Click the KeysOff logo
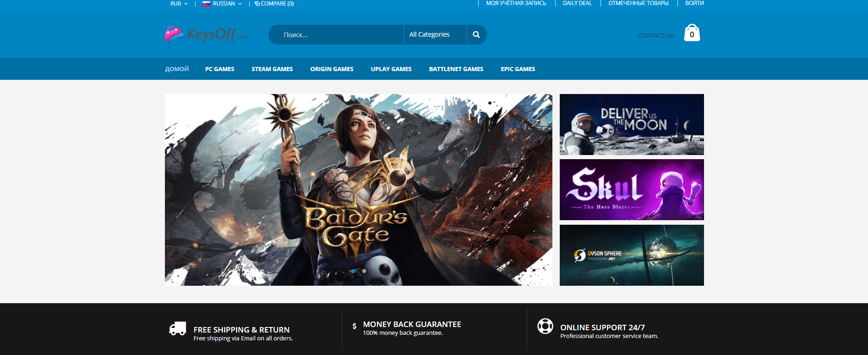 click(206, 34)
